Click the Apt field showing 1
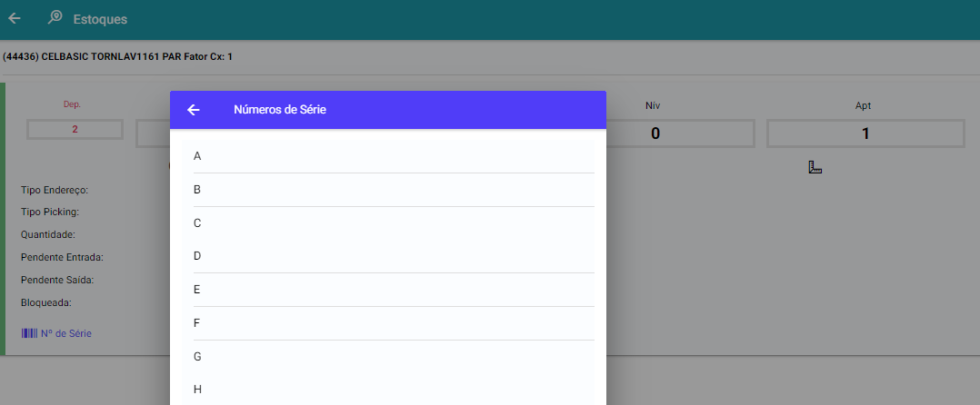Viewport: 980px width, 405px height. (865, 133)
